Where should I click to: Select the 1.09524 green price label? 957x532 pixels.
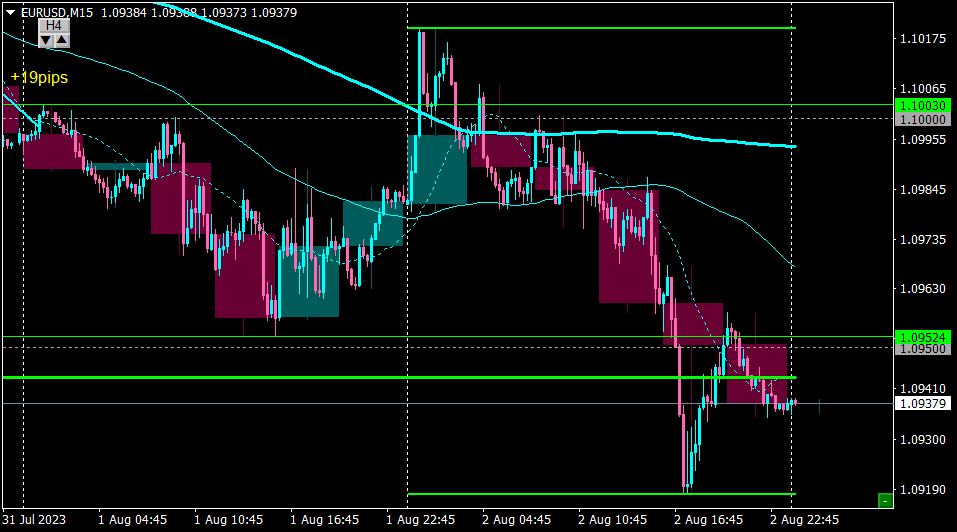click(923, 337)
